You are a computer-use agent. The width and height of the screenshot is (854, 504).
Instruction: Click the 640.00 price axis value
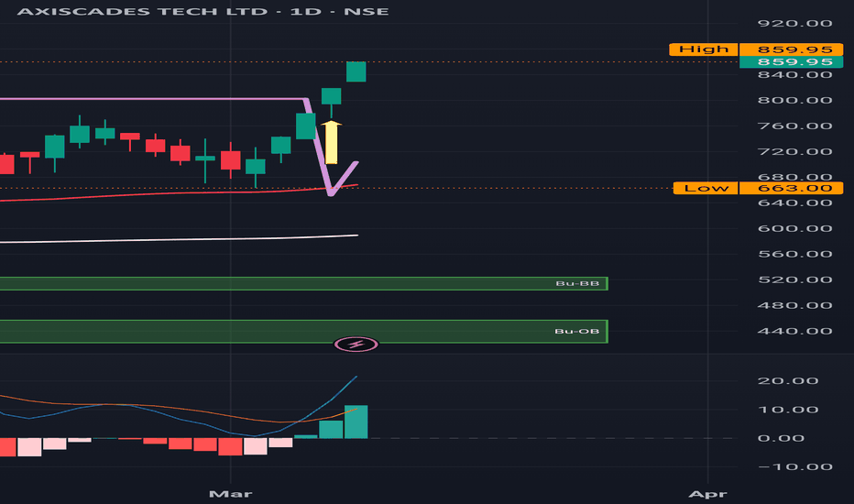[794, 203]
